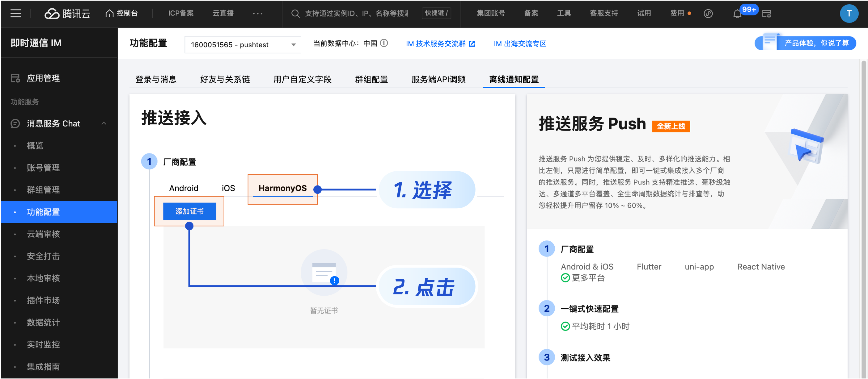Viewport: 868px width, 379px height.
Task: Click the user avatar T icon
Action: (x=849, y=14)
